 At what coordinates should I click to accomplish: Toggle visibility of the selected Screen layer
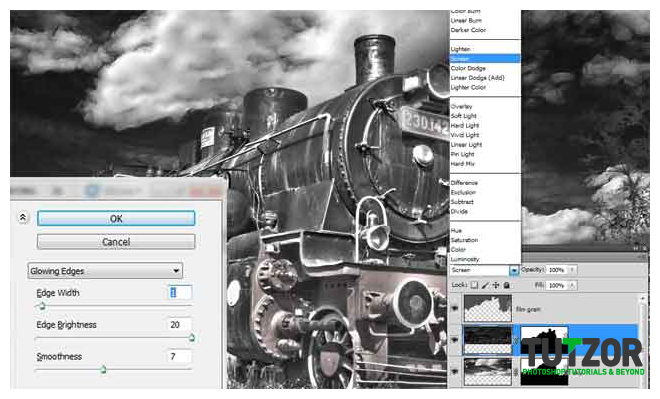(455, 340)
